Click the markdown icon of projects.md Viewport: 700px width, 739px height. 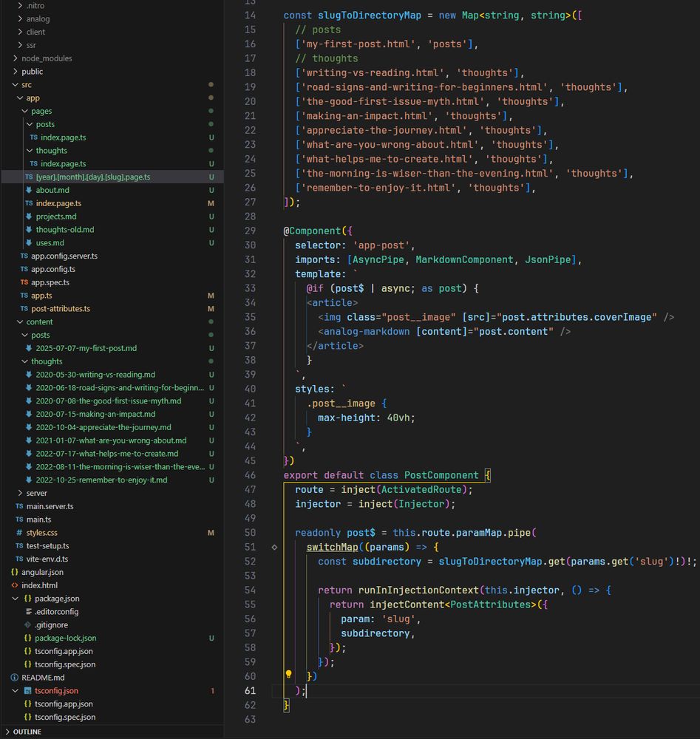(x=29, y=217)
